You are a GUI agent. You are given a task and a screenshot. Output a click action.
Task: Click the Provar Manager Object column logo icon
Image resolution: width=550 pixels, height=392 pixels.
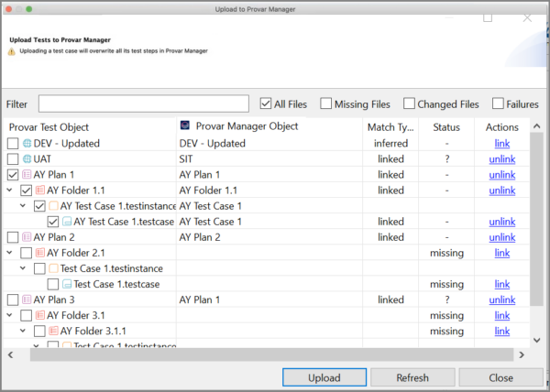(x=184, y=125)
